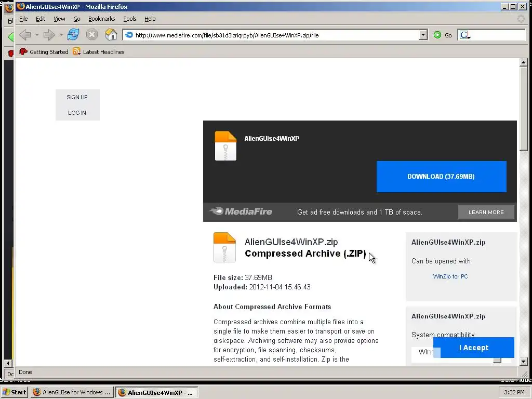Click the Stop loading icon
The width and height of the screenshot is (532, 399).
(91, 35)
